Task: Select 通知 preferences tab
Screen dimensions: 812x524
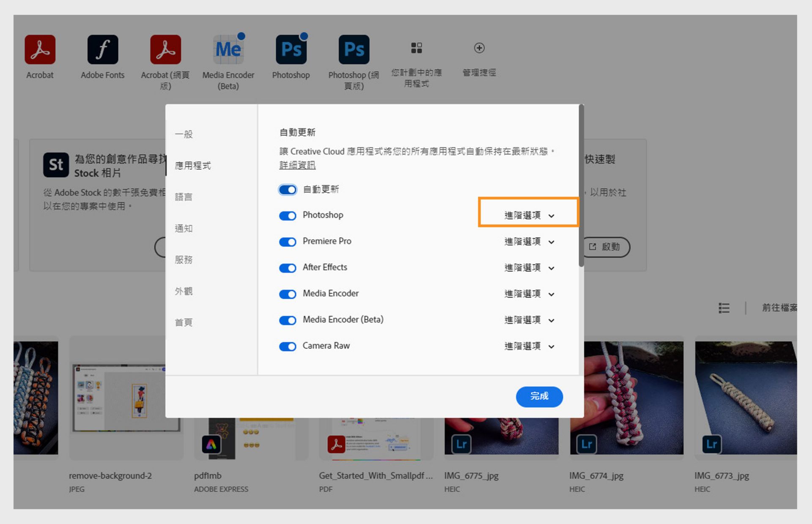Action: click(x=184, y=229)
